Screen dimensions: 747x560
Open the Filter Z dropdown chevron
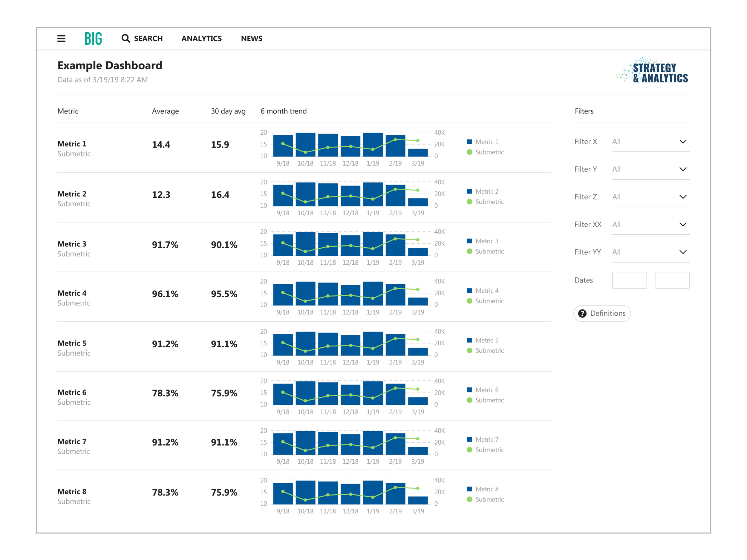click(x=682, y=197)
